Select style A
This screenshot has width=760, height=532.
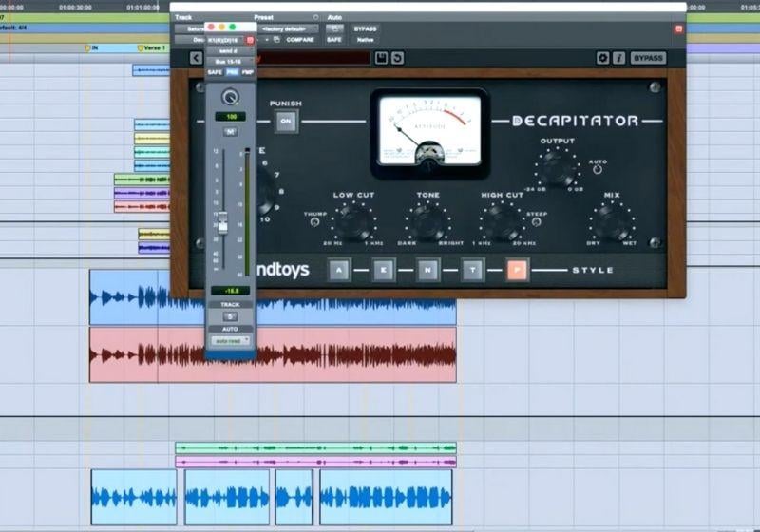point(339,271)
